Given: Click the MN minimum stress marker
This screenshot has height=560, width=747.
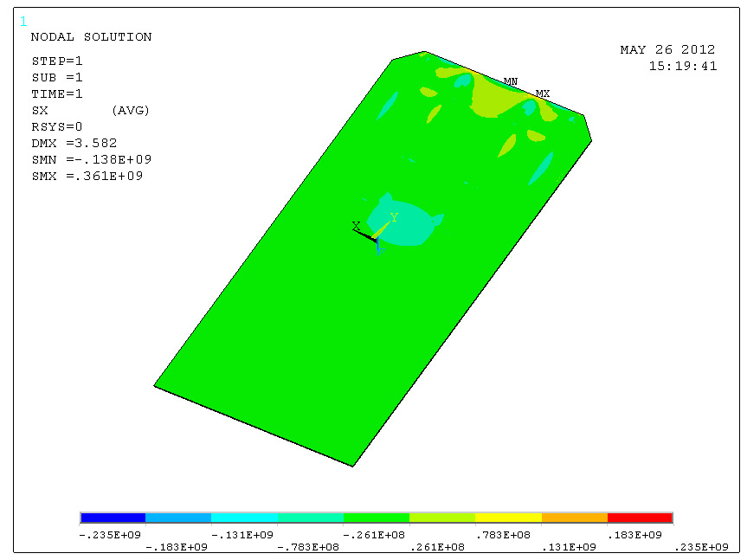Looking at the screenshot, I should tap(511, 81).
